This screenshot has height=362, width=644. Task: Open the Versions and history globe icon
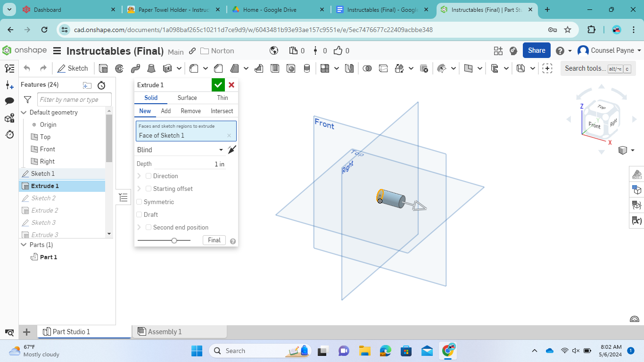274,50
